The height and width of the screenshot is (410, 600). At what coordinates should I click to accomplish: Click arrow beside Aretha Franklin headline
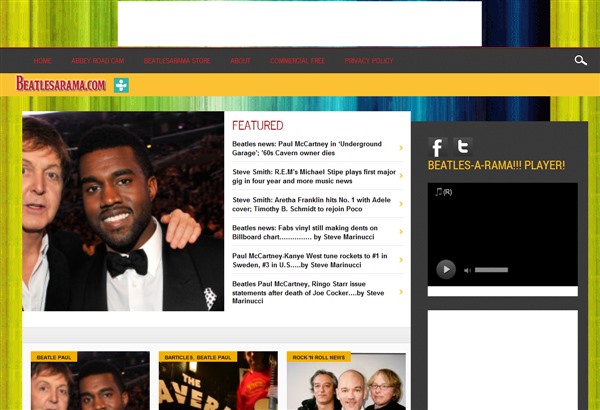(x=401, y=204)
